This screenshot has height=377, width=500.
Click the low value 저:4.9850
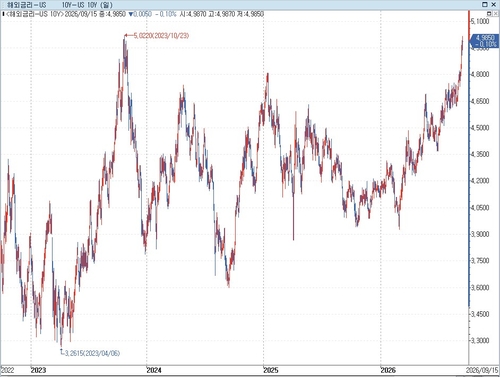250,14
